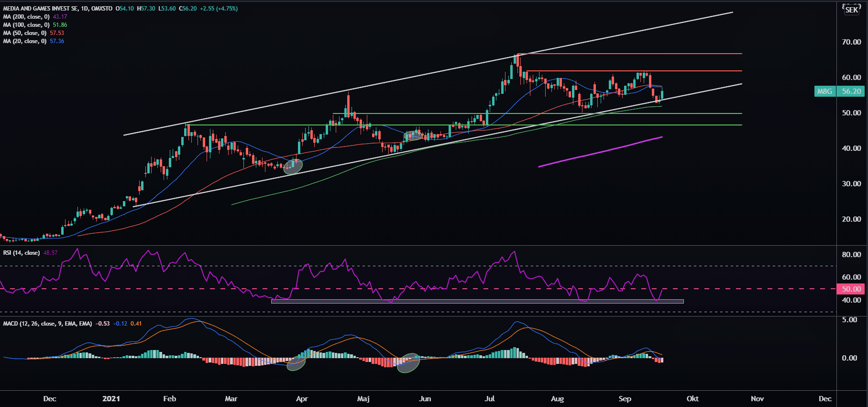
Task: Click the M8G last price label
Action: [839, 91]
